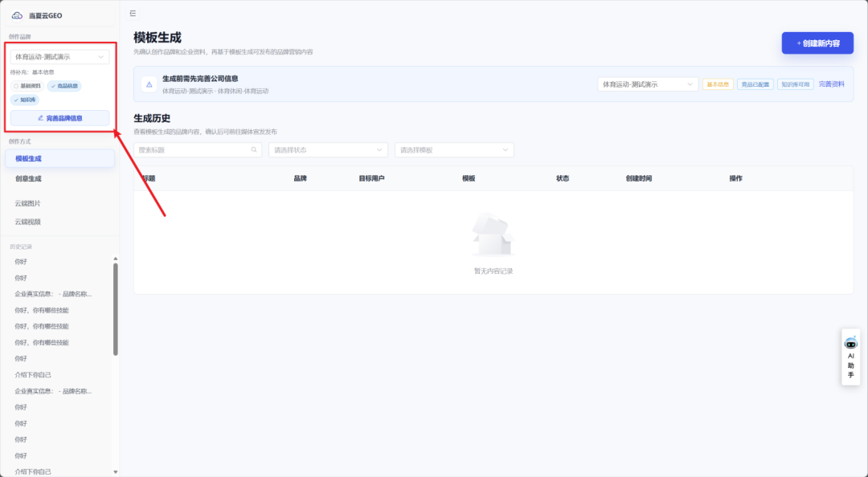
Task: Click the 创建时间 column header
Action: tap(639, 179)
